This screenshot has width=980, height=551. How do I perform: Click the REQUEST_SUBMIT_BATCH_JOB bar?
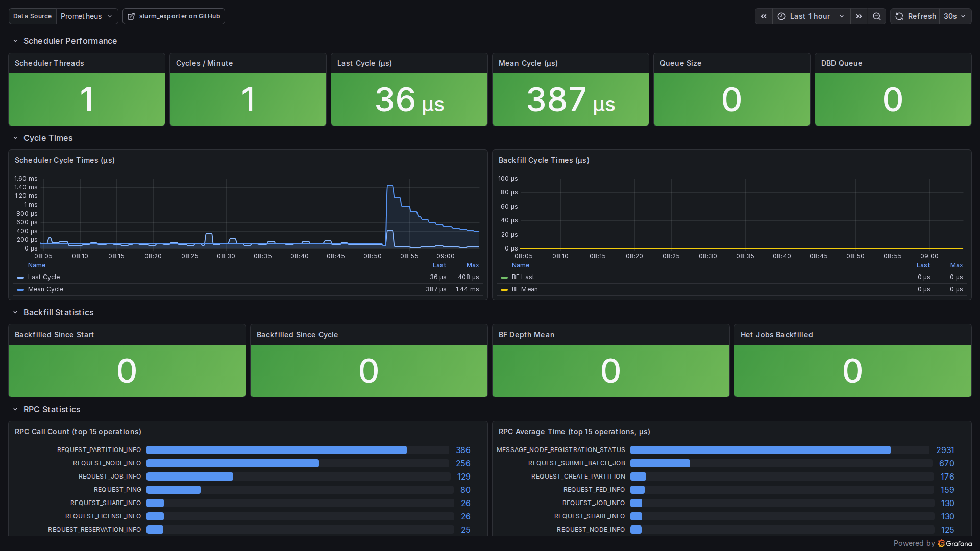(660, 463)
